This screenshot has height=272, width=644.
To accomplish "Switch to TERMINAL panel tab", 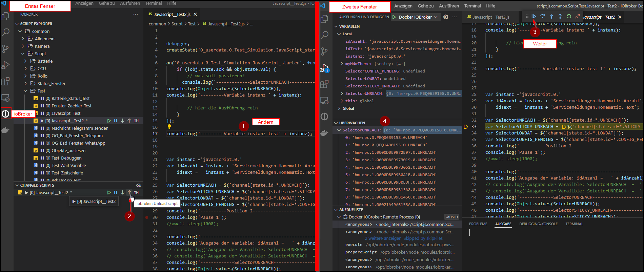I will (574, 224).
